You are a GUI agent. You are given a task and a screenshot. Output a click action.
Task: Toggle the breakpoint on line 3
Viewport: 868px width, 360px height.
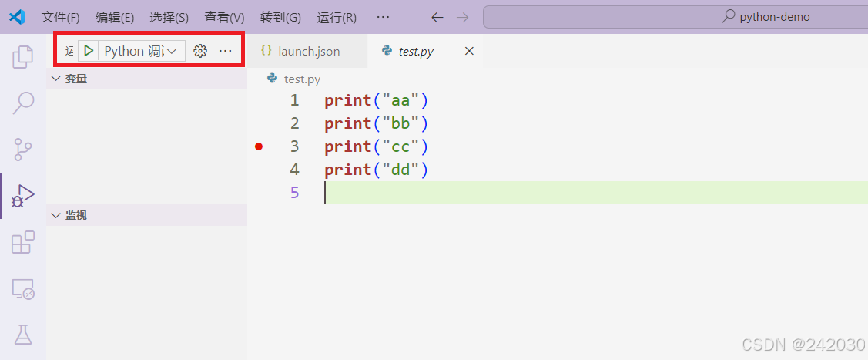coord(259,146)
